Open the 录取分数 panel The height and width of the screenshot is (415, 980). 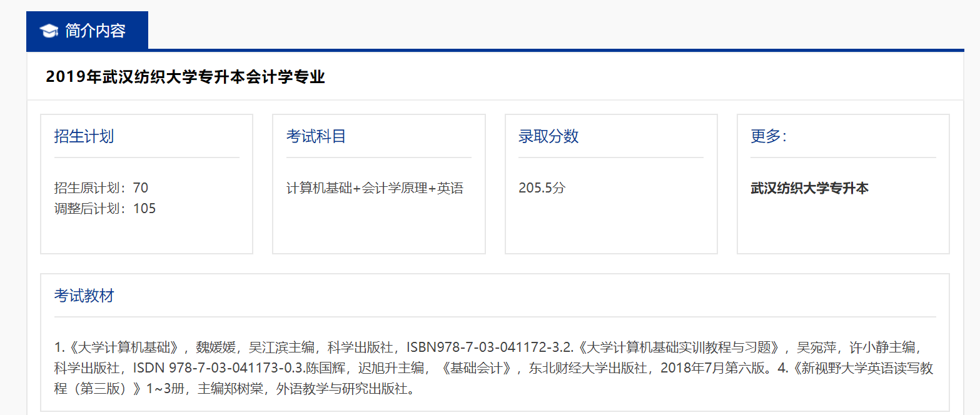[x=610, y=184]
